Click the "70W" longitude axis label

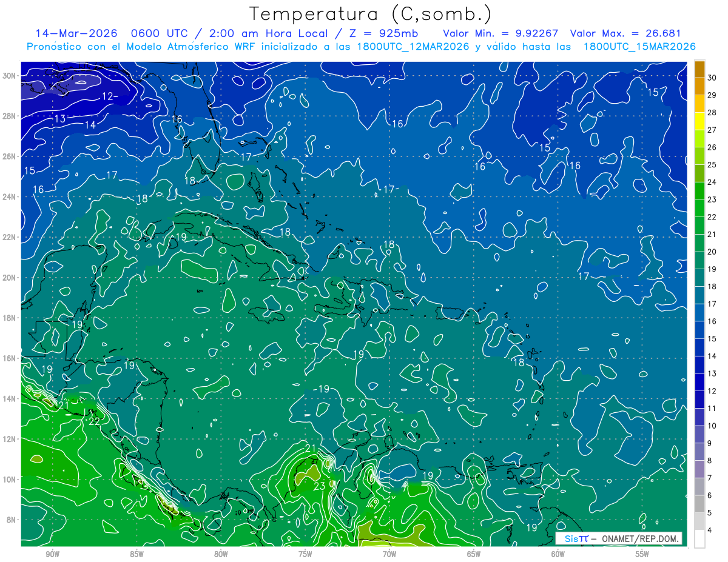389,554
